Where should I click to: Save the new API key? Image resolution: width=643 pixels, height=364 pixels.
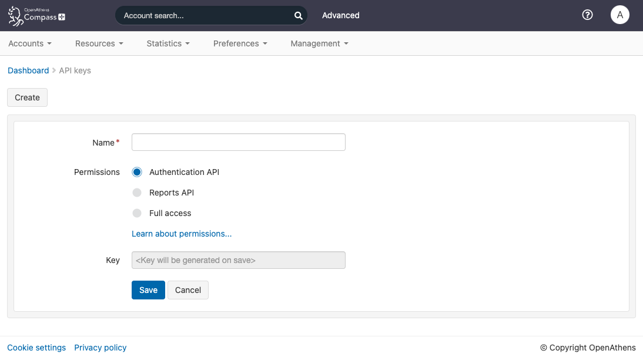click(x=148, y=289)
